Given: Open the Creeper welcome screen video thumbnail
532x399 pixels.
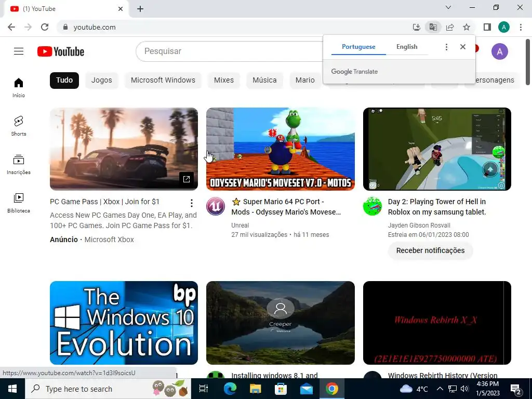Looking at the screenshot, I should coord(280,323).
